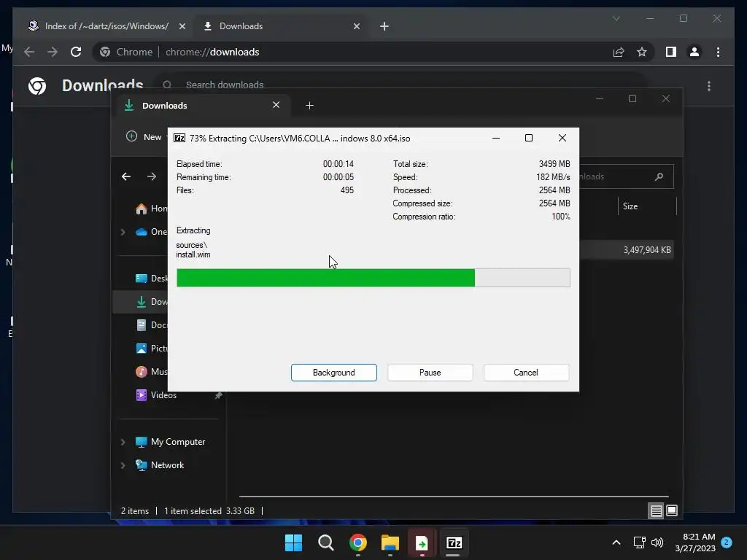Open Pictures in File Explorer sidebar
747x560 pixels.
point(152,349)
